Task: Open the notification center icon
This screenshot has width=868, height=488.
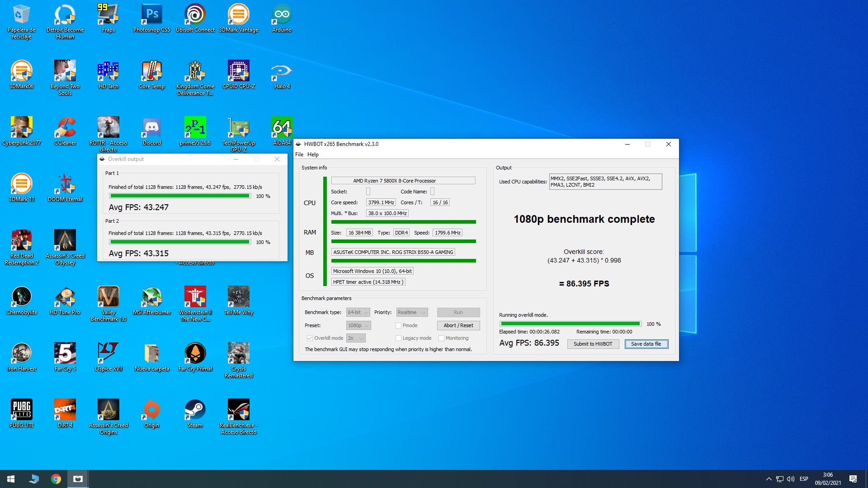Action: 853,479
